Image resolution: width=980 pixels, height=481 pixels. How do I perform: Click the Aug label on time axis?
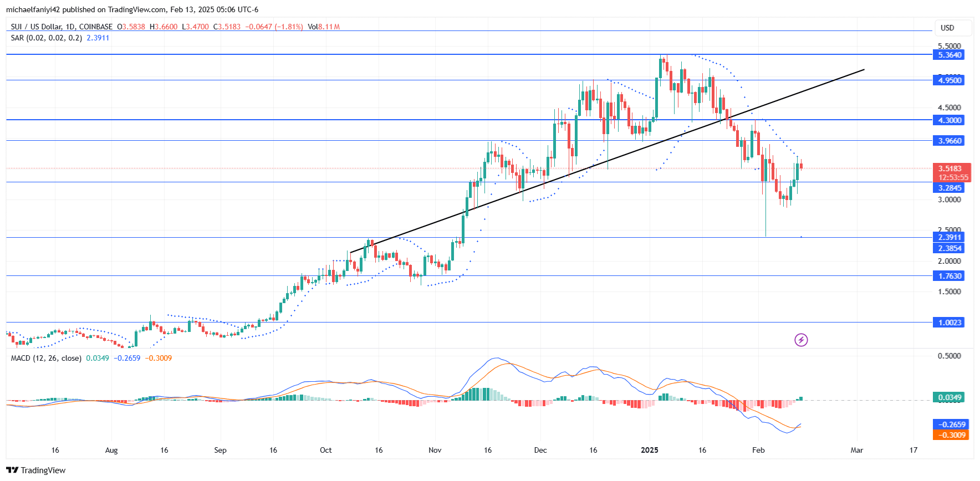coord(111,450)
